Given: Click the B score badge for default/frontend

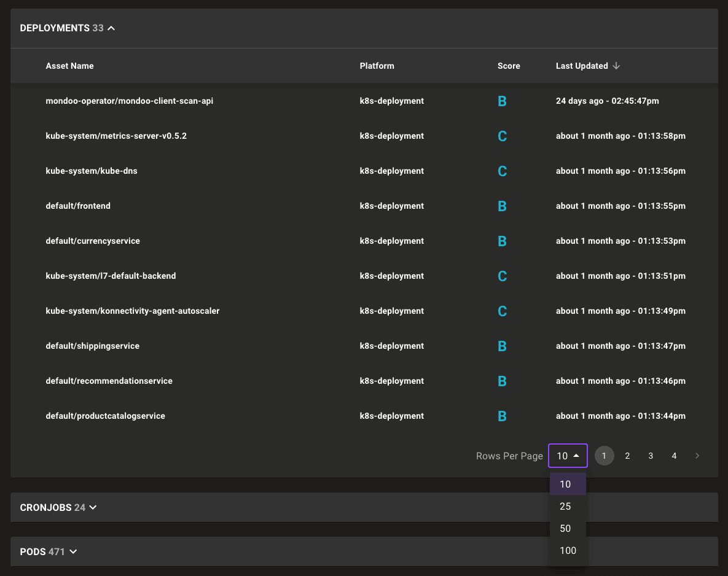Looking at the screenshot, I should coord(502,206).
